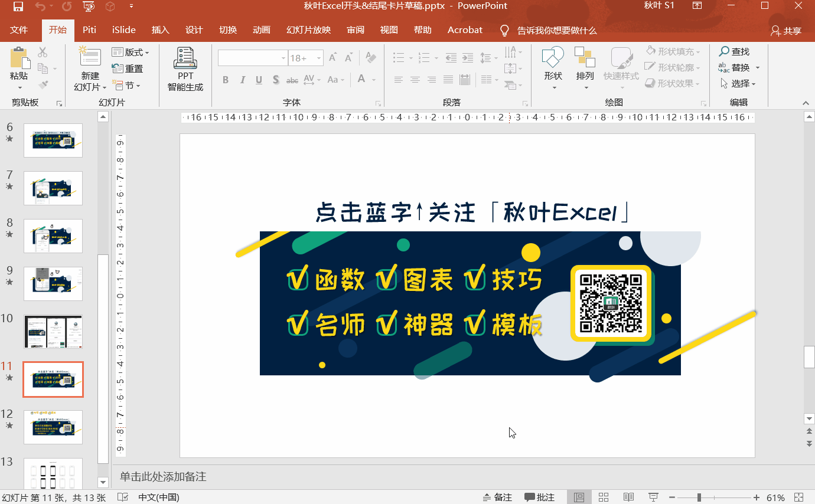The image size is (815, 504).
Task: Select slide 7 thumbnail
Action: [53, 188]
